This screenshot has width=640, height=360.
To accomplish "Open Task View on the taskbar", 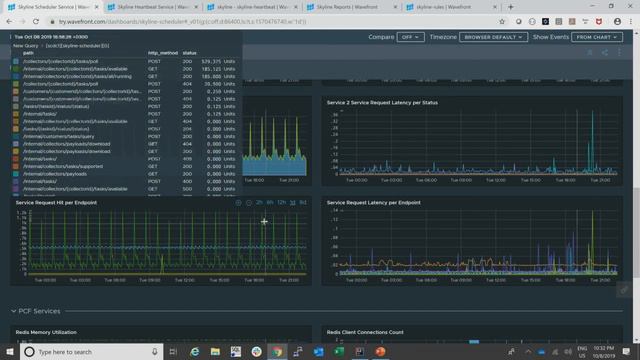I will click(x=173, y=351).
